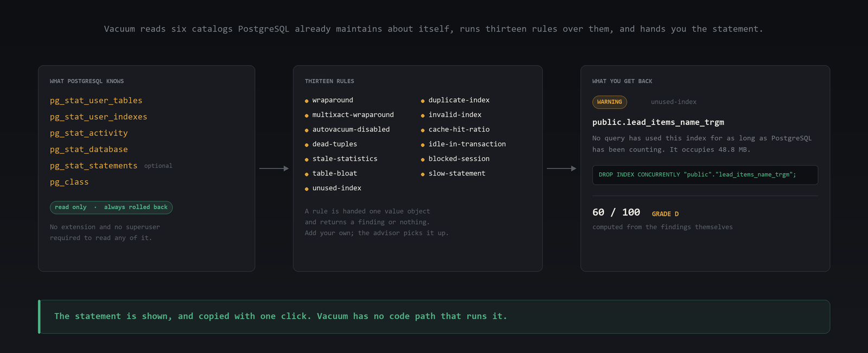Viewport: 868px width, 353px height.
Task: Select the wraparound rule
Action: pos(333,100)
